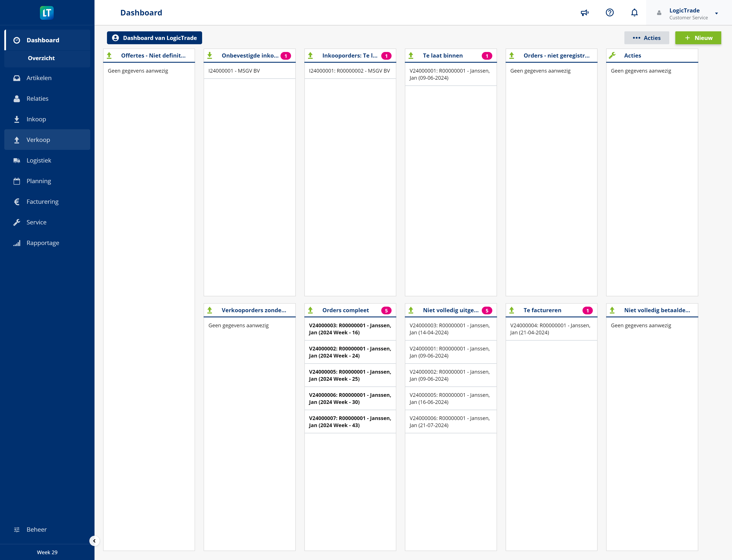Click the Service wrench icon in sidebar
Viewport: 732px width, 560px height.
tap(17, 222)
